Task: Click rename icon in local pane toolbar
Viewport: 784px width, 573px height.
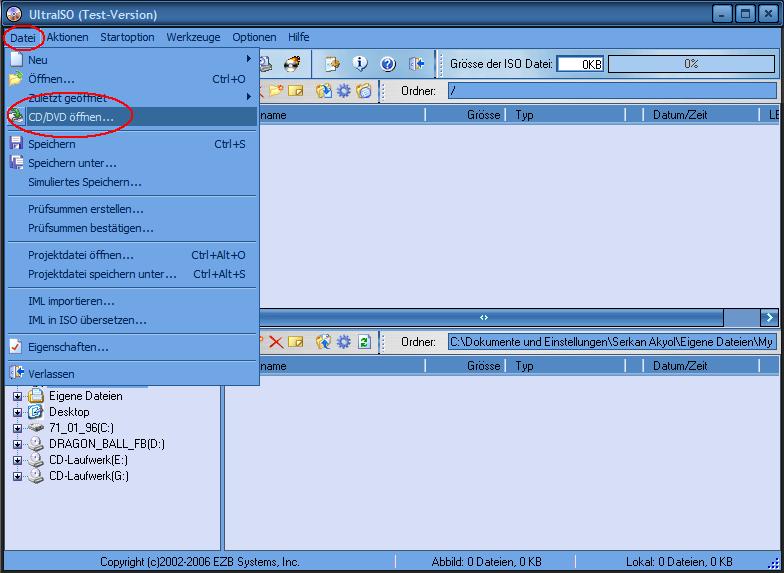Action: [x=296, y=342]
